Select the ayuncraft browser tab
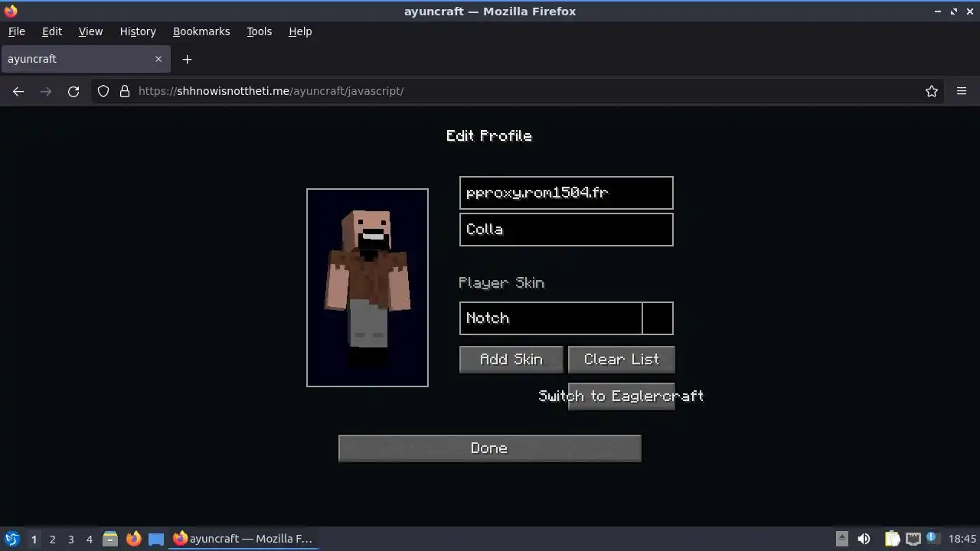 (84, 59)
